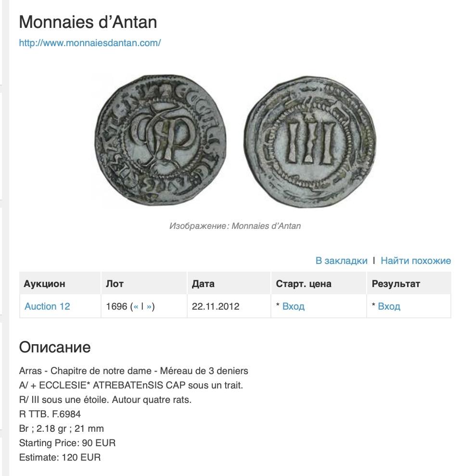Viewport: 460px width, 476px height.
Task: Click the lot number 1696
Action: point(116,306)
